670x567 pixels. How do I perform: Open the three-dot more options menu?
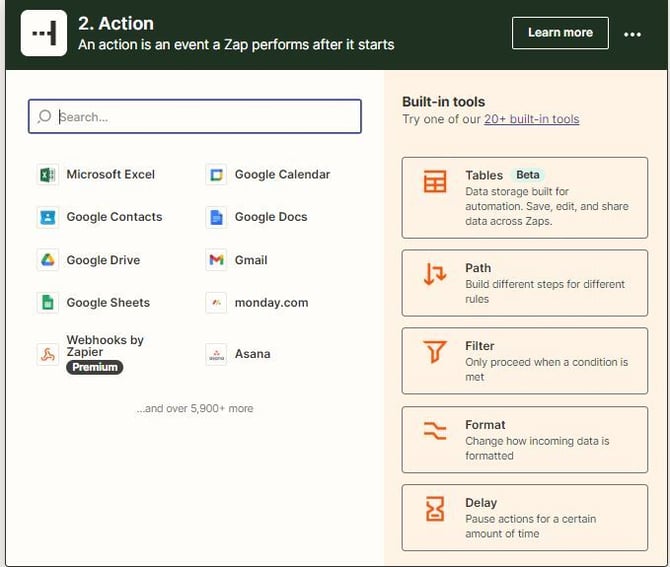point(632,34)
